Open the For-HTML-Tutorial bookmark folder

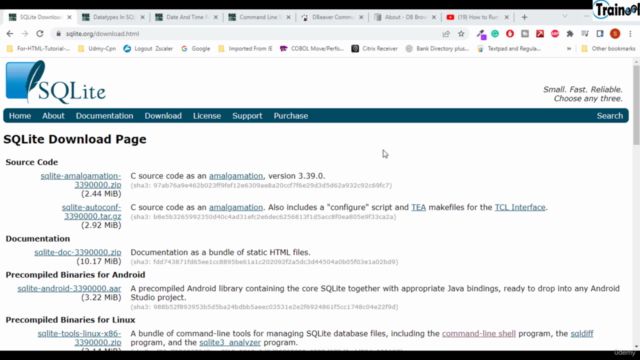39,49
